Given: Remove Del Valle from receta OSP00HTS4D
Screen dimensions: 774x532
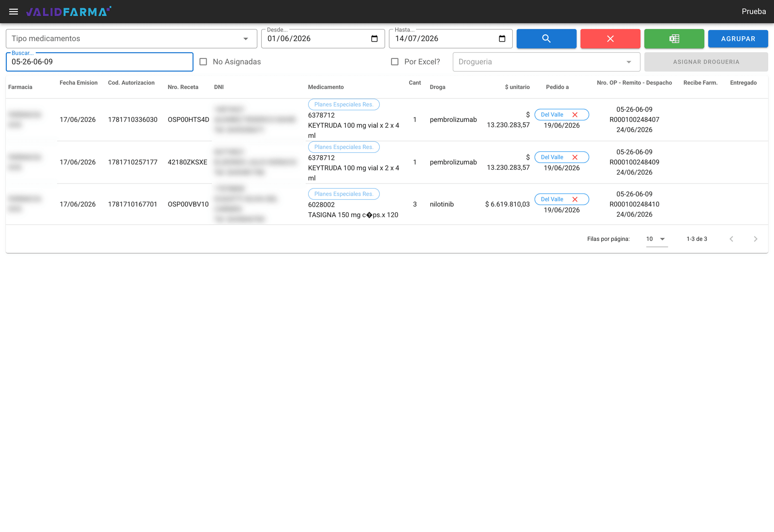Looking at the screenshot, I should tap(575, 115).
